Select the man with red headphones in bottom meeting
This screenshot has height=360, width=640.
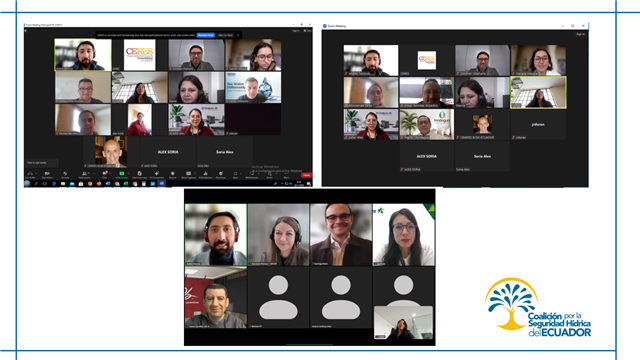tap(216, 235)
